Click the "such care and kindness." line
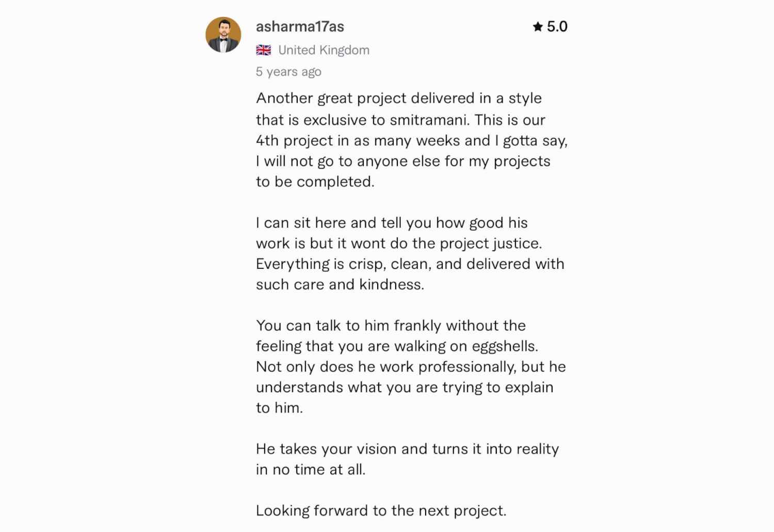 pos(340,284)
